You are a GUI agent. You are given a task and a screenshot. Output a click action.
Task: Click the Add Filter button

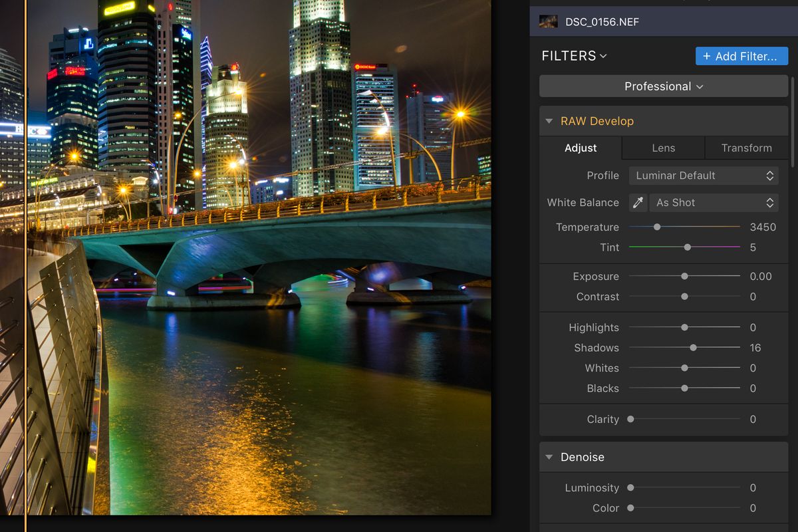741,56
